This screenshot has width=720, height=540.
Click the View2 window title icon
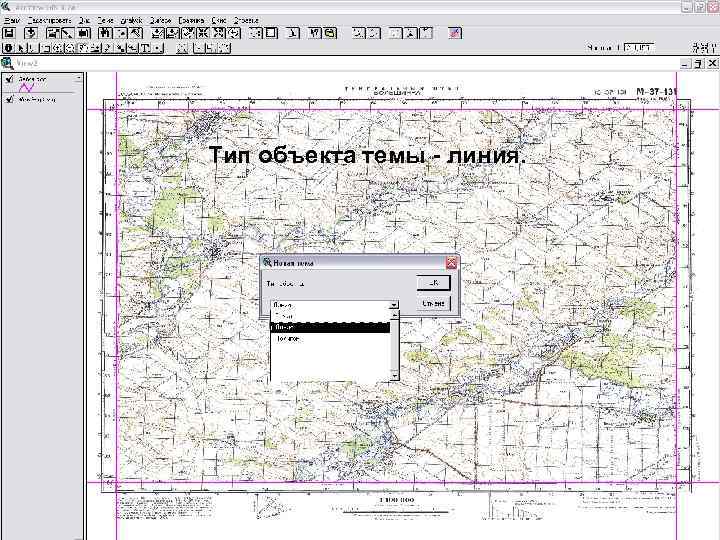(6, 63)
